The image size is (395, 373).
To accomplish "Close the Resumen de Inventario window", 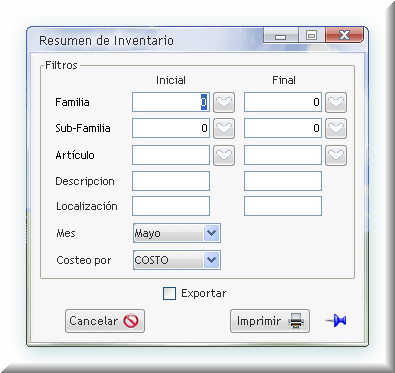I will (344, 35).
